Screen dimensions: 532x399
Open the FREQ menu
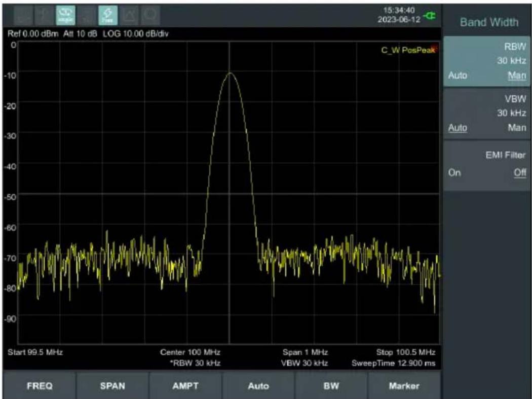pyautogui.click(x=40, y=386)
